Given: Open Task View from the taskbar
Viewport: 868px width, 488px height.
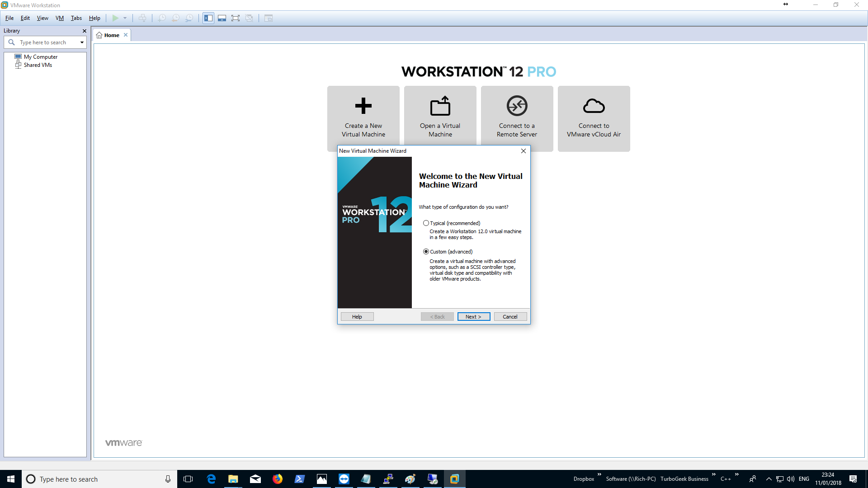Looking at the screenshot, I should [188, 479].
